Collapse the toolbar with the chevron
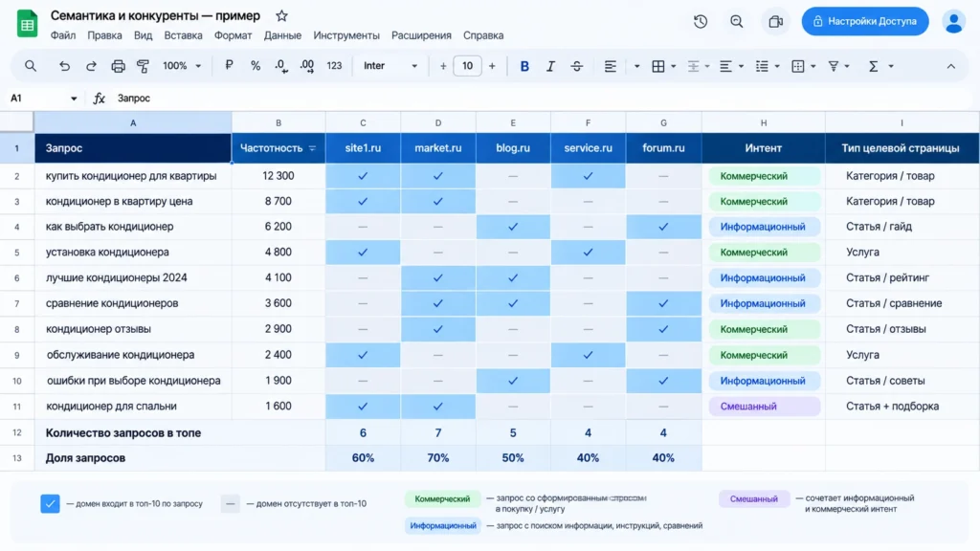This screenshot has width=980, height=551. (x=950, y=66)
